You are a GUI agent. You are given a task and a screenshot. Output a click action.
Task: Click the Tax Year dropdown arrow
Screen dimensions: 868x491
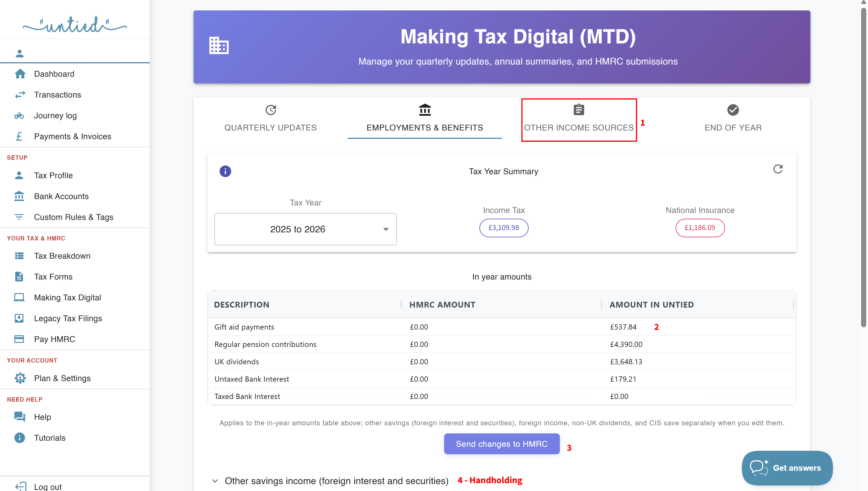(386, 229)
